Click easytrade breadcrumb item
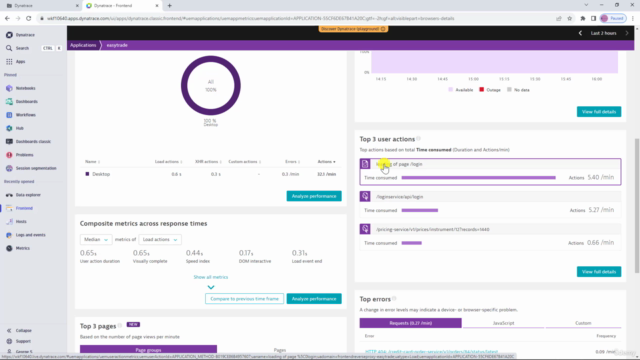The width and height of the screenshot is (640, 360). [x=117, y=45]
